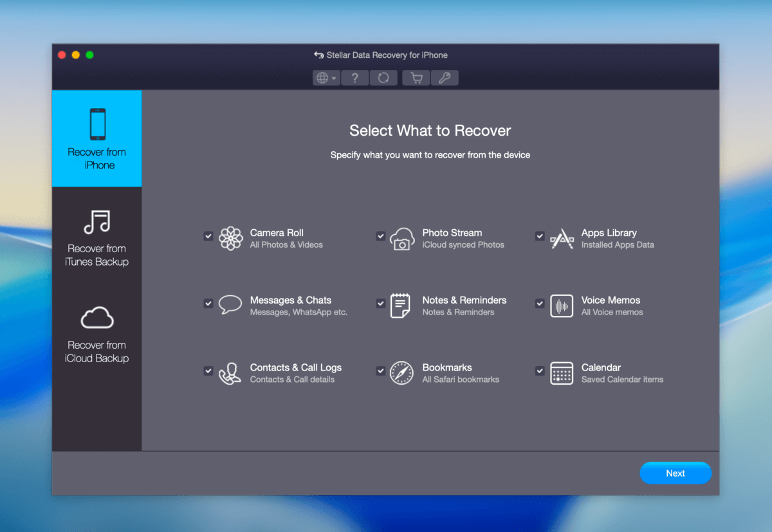Uncheck the Camera Roll checkbox
Image resolution: width=772 pixels, height=532 pixels.
pyautogui.click(x=208, y=236)
